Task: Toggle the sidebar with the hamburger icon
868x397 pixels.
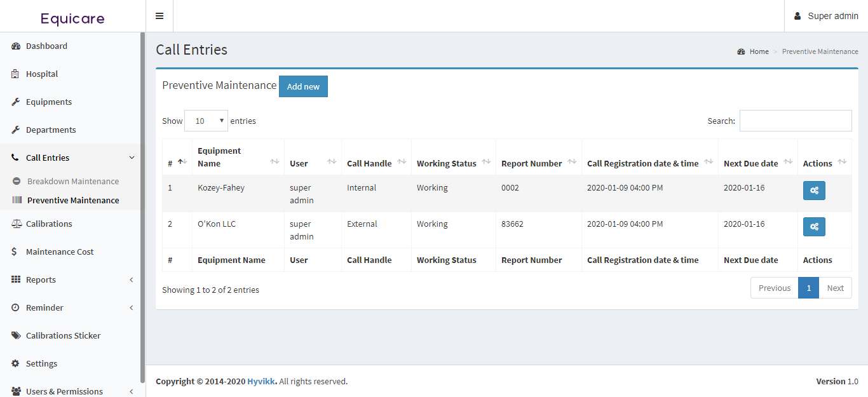Action: pyautogui.click(x=159, y=15)
